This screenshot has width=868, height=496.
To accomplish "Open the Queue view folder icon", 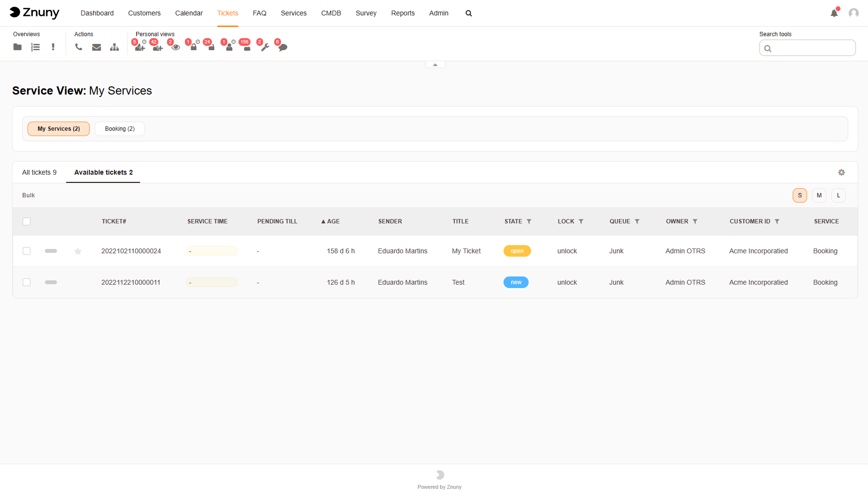I will (x=17, y=47).
